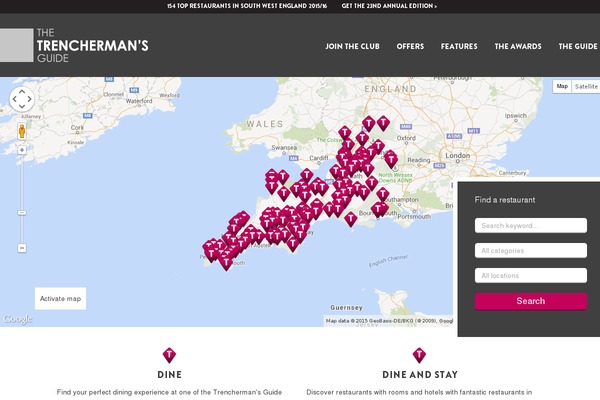Click the Dine diamond icon
The height and width of the screenshot is (400, 600).
(x=169, y=355)
